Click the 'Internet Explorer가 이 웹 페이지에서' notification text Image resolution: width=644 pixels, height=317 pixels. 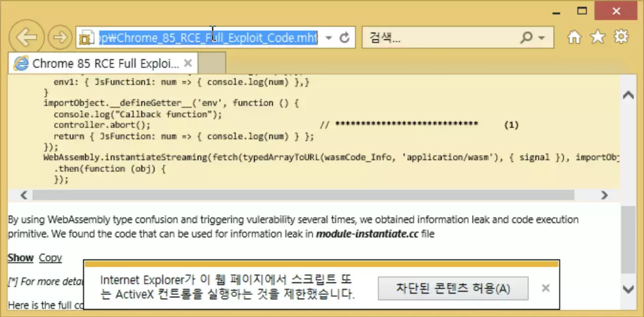click(x=228, y=287)
